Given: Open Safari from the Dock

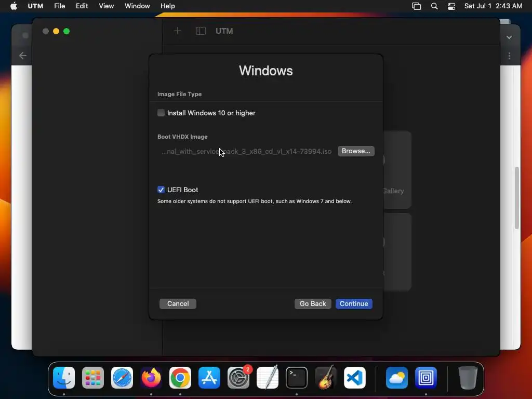Looking at the screenshot, I should 122,378.
